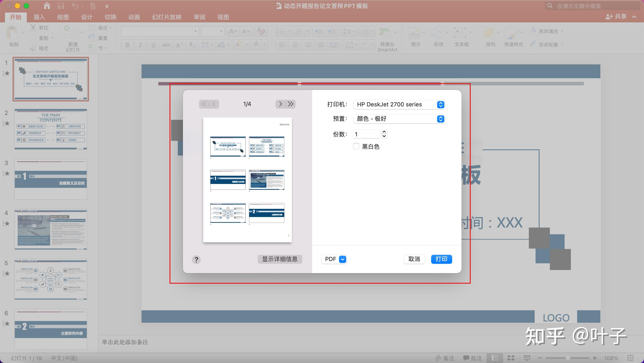Click the help question mark button
The image size is (644, 363).
tap(196, 260)
